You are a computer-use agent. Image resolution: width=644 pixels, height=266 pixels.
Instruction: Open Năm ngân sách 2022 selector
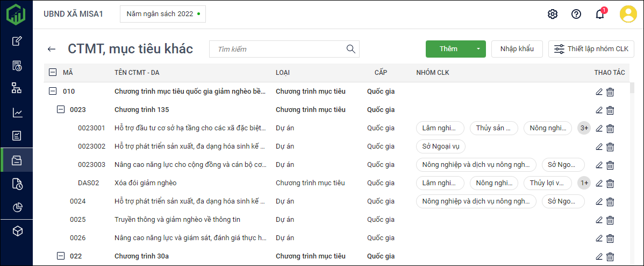coord(162,14)
